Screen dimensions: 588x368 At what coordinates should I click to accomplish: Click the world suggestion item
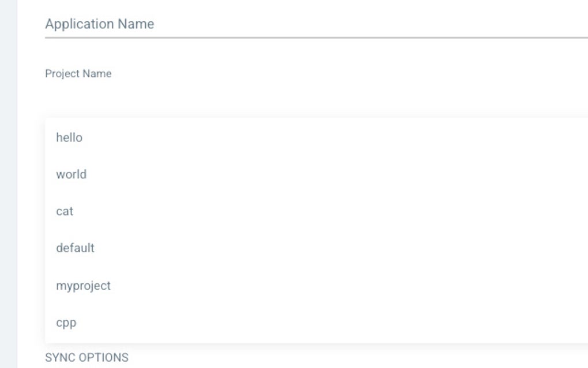(x=173, y=174)
